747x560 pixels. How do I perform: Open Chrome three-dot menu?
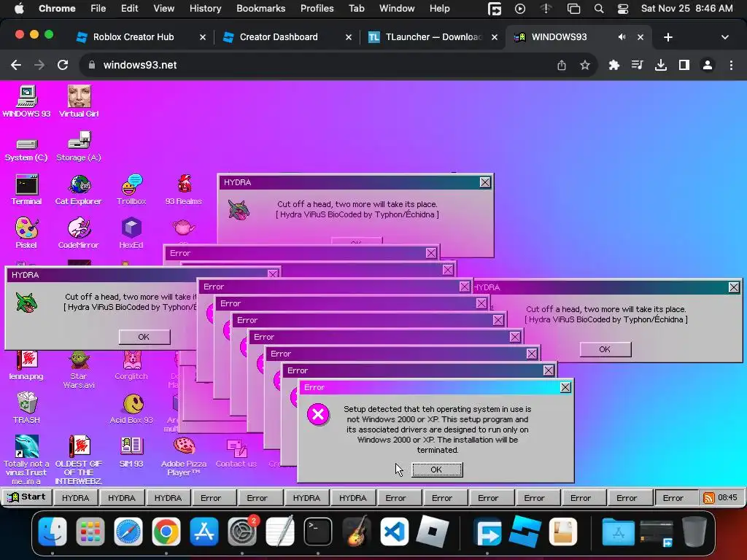point(731,65)
